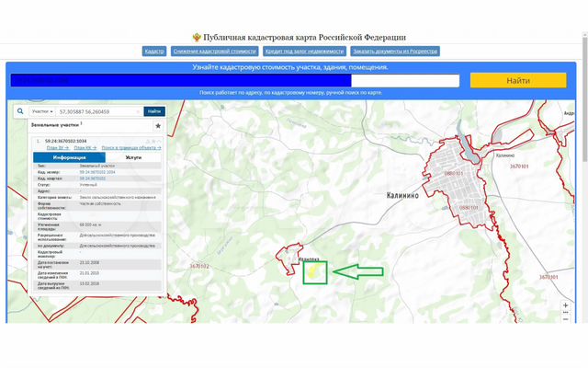Click the coat of arms logo
Image resolution: width=588 pixels, height=368 pixels.
[x=197, y=37]
